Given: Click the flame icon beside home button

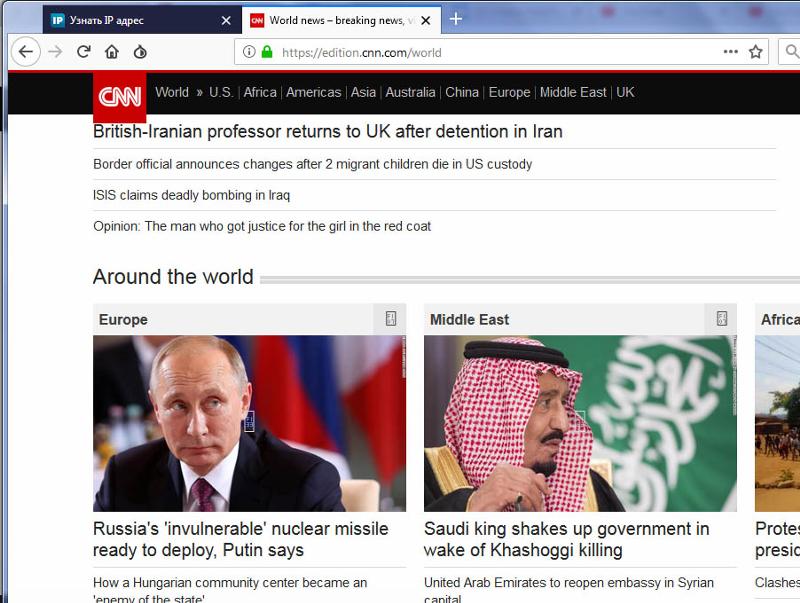Looking at the screenshot, I should pyautogui.click(x=140, y=52).
